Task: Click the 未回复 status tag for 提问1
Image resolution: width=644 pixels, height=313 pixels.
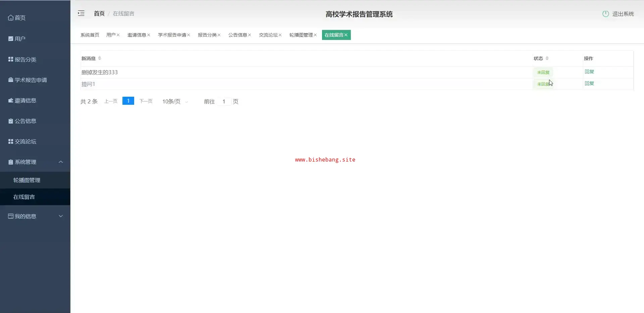Action: [x=543, y=84]
